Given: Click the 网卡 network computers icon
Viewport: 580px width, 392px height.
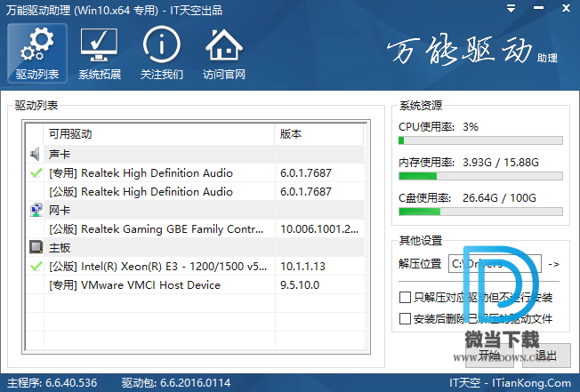Looking at the screenshot, I should tap(36, 211).
